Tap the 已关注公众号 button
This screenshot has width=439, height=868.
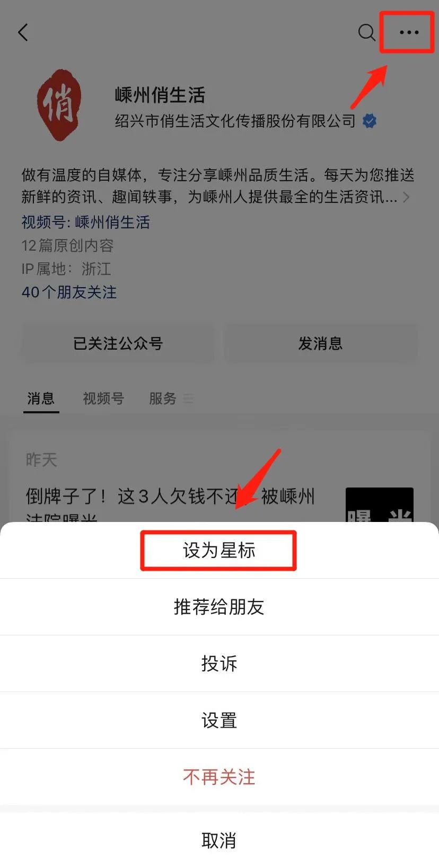point(118,343)
